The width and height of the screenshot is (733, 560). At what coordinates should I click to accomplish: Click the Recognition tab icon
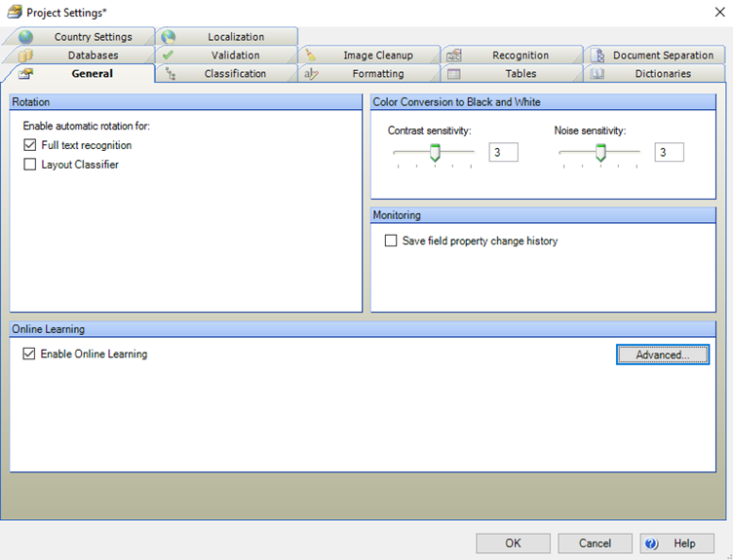[x=453, y=56]
